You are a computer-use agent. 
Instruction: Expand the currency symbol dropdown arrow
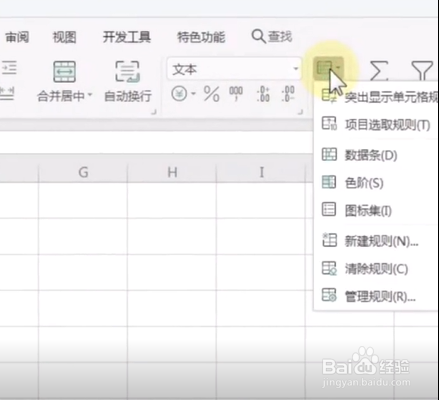click(x=193, y=94)
